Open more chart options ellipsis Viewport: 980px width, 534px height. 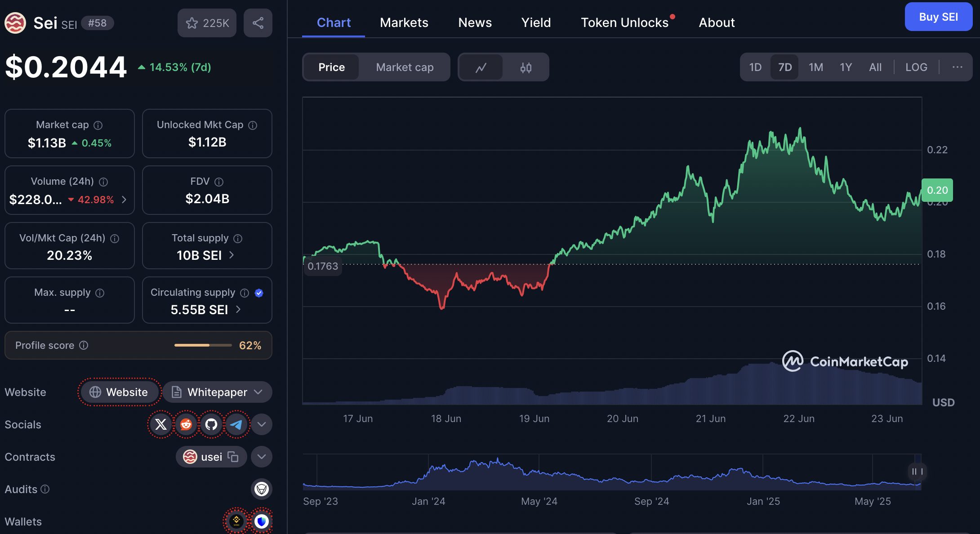click(957, 67)
